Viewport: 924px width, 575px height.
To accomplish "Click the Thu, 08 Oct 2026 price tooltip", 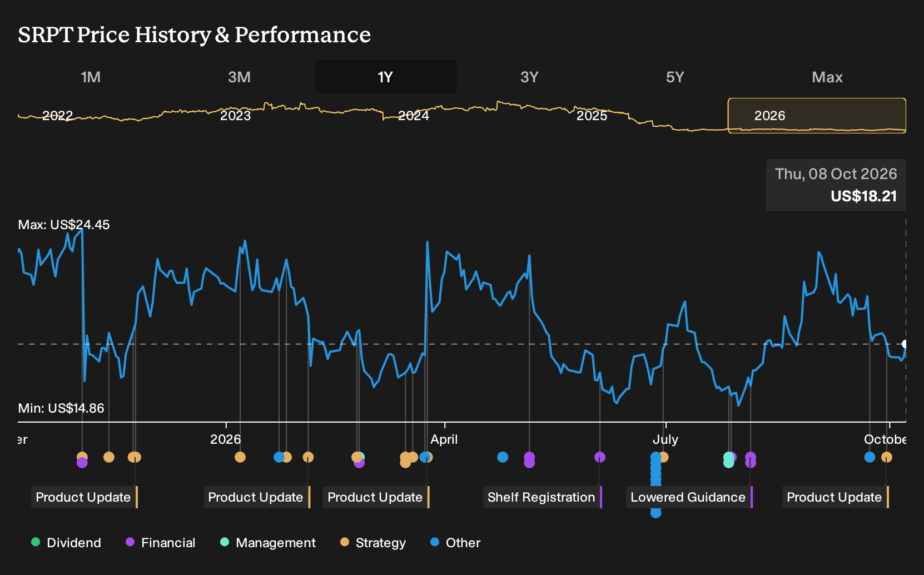I will 836,185.
